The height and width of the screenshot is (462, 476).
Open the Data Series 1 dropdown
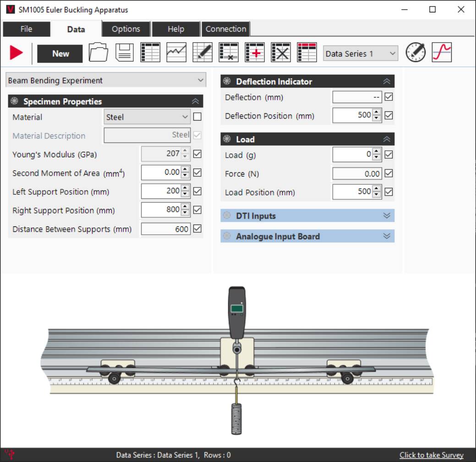(x=360, y=54)
